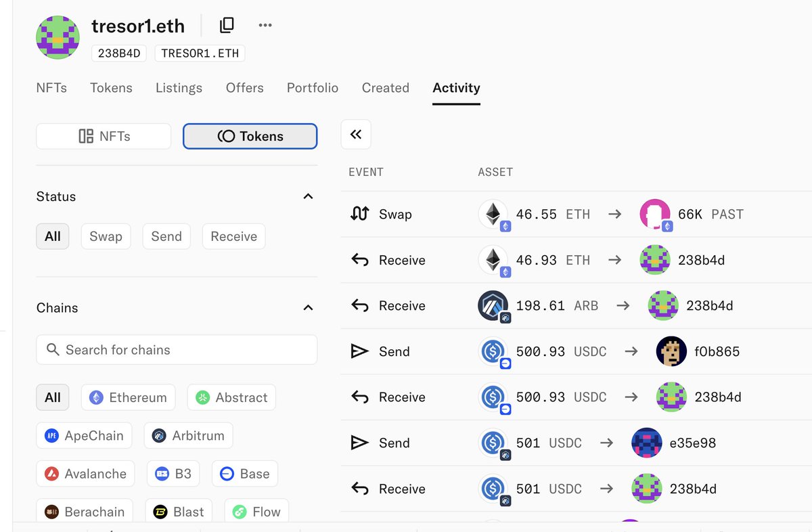The width and height of the screenshot is (812, 532).
Task: Collapse the Status section chevron
Action: [308, 196]
